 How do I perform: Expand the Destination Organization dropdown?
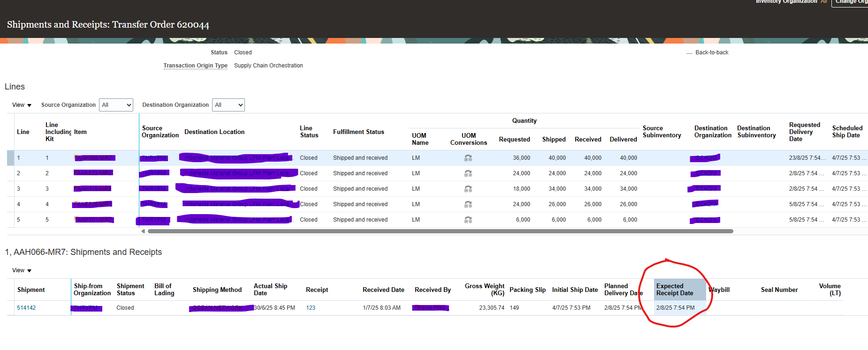pos(228,105)
